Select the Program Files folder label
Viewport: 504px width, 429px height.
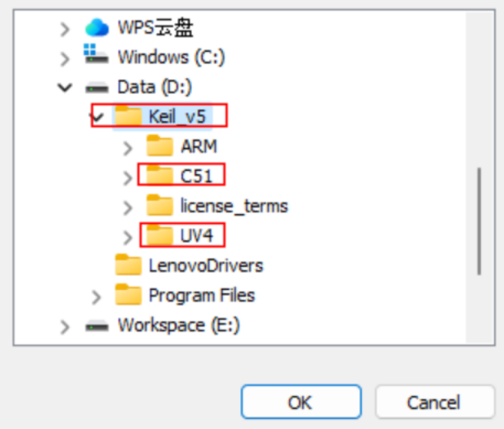click(x=201, y=295)
